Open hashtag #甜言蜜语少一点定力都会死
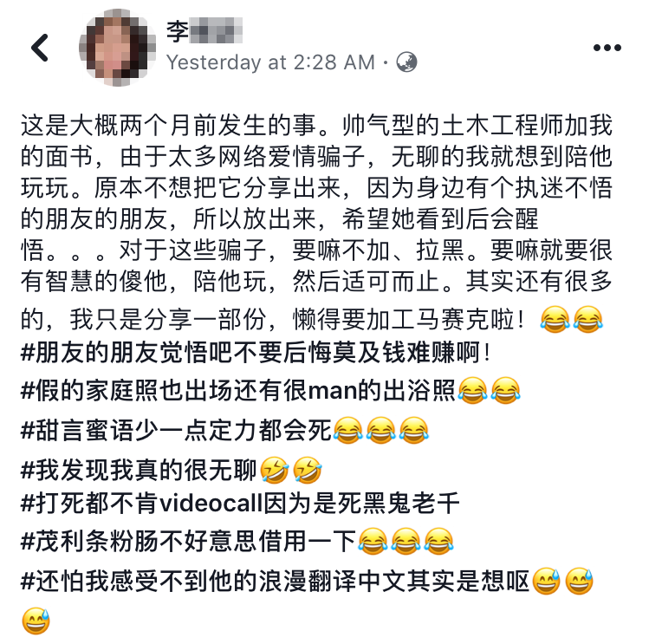 point(176,430)
